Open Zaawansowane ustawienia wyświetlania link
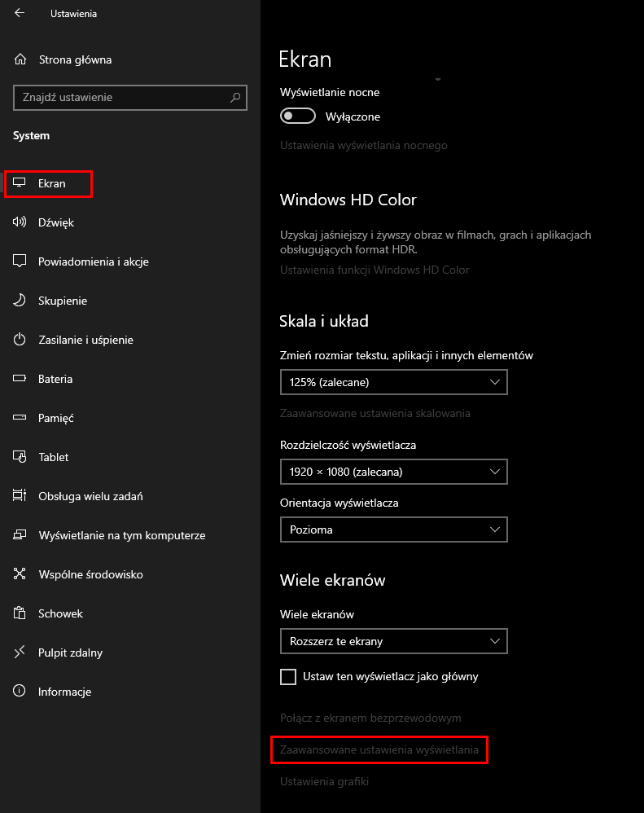This screenshot has width=644, height=813. (379, 749)
